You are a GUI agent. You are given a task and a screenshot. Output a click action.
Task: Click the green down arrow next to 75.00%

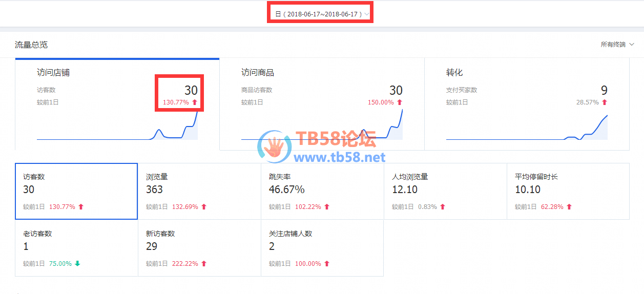point(77,264)
